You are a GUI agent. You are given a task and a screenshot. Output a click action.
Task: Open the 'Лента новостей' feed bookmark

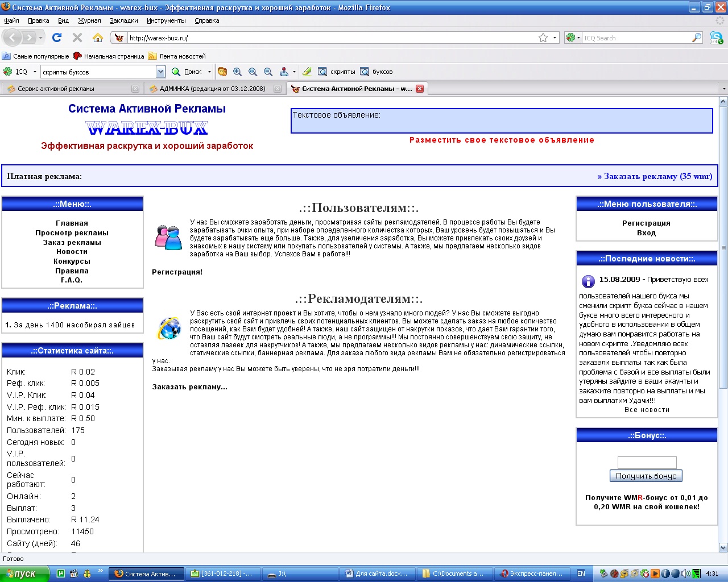[x=177, y=56]
